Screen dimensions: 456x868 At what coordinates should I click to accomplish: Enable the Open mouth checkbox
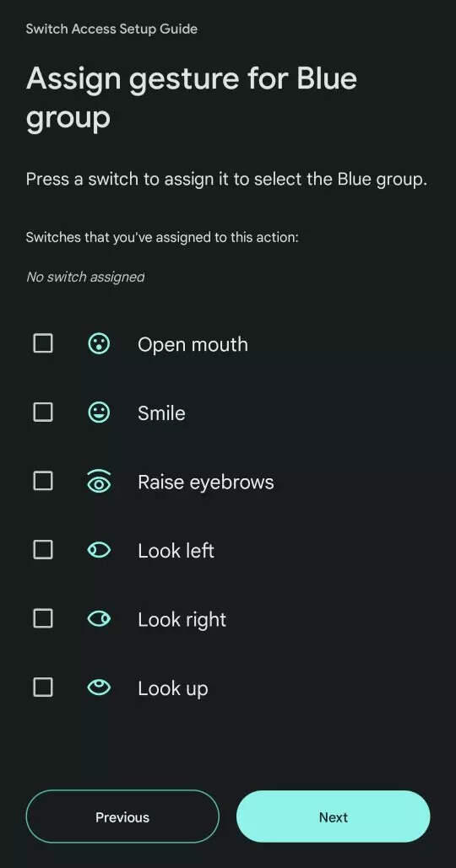43,344
